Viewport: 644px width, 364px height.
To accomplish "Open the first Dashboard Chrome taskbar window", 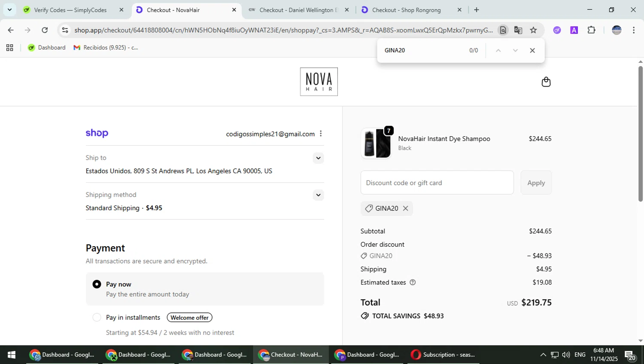I will click(62, 355).
